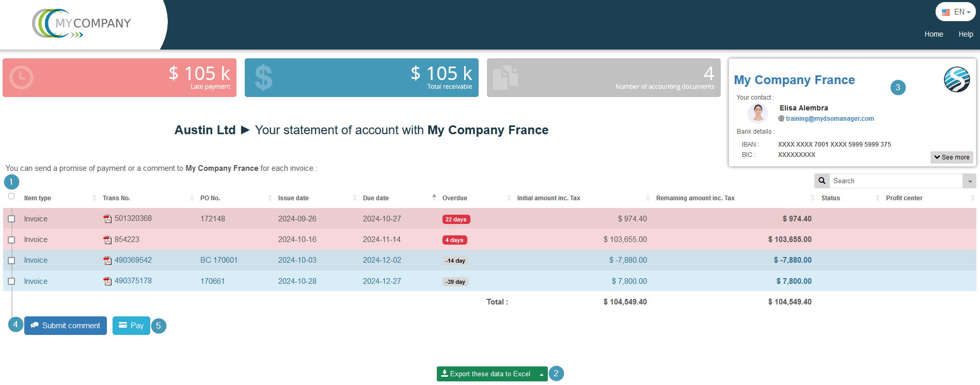Click the Submit comment button
The width and height of the screenshot is (980, 385).
pos(66,326)
